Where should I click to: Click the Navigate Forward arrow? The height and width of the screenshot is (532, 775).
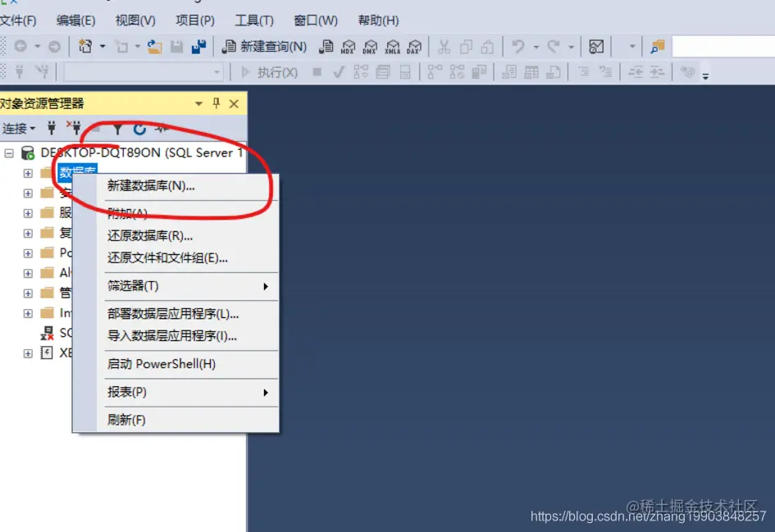(x=54, y=47)
